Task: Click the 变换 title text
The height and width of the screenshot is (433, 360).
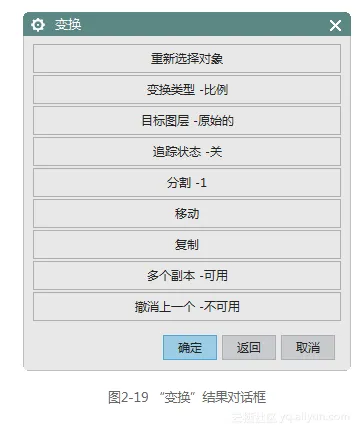Action: click(68, 25)
